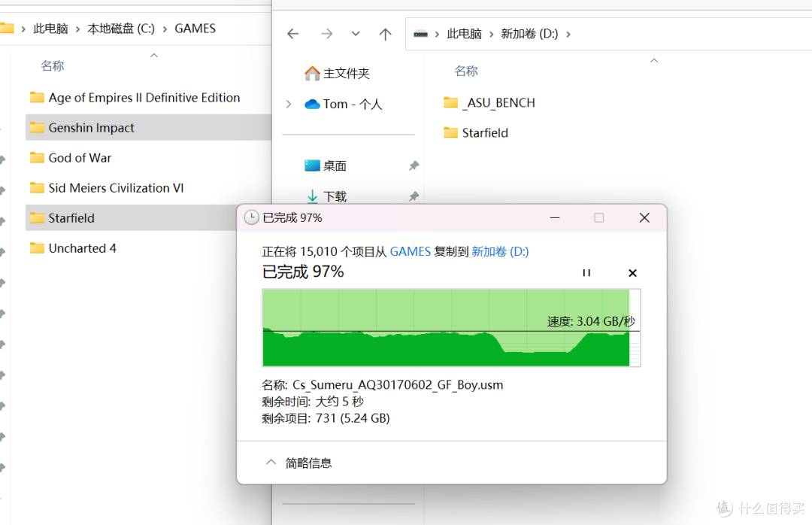Click clock icon in copy dialog title

click(251, 217)
